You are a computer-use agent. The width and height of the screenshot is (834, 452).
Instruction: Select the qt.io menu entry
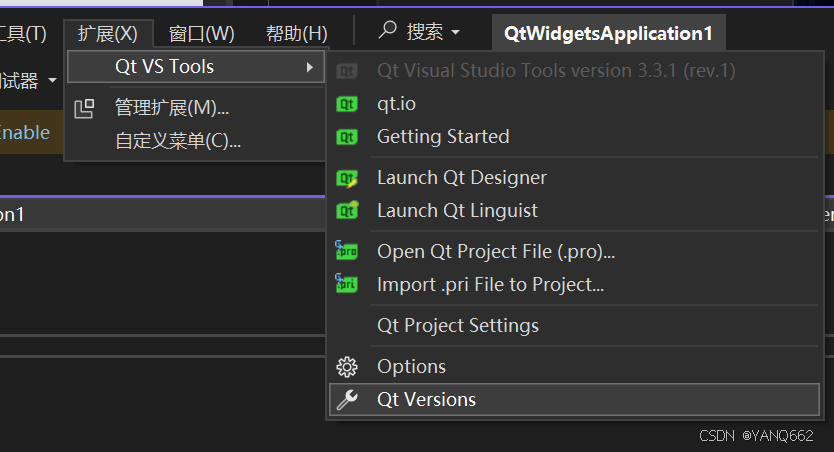point(574,104)
